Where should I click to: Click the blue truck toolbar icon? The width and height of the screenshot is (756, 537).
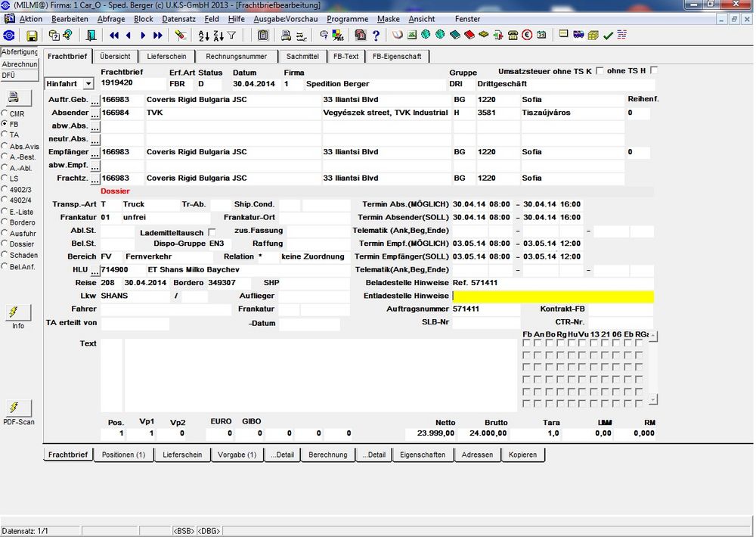578,36
